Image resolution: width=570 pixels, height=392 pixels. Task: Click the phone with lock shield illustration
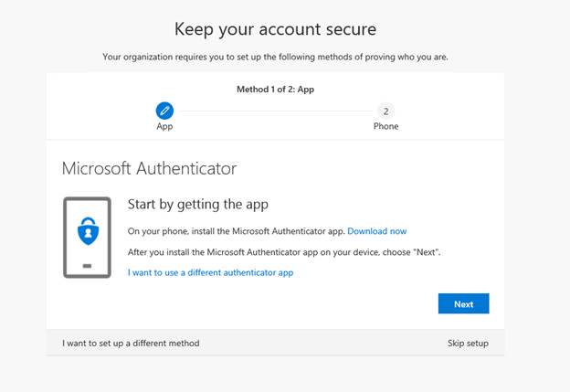(88, 238)
